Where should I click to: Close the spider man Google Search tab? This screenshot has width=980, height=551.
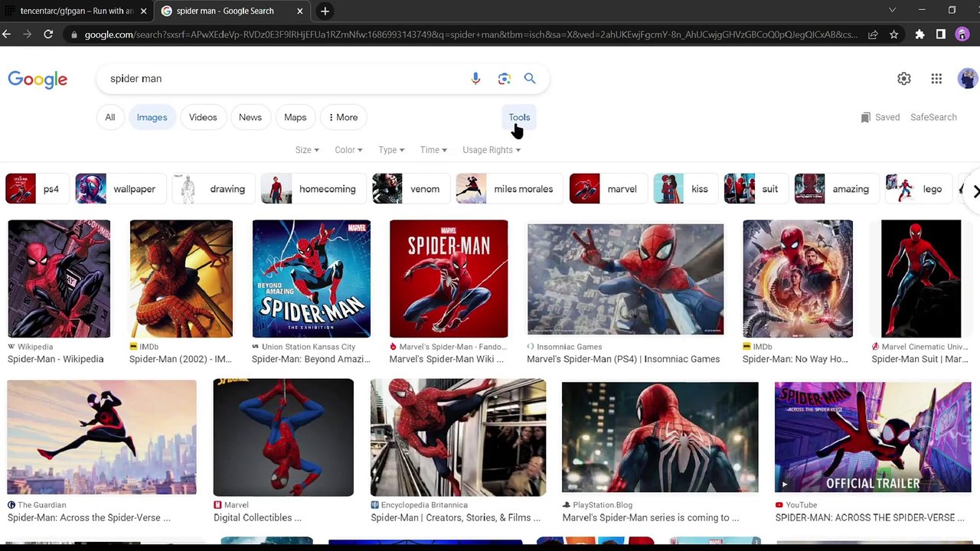(x=299, y=11)
